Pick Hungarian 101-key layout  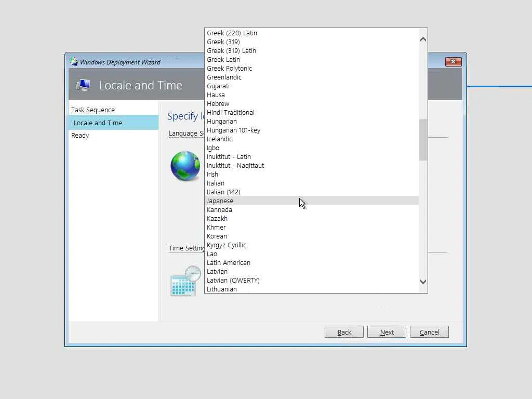click(312, 130)
